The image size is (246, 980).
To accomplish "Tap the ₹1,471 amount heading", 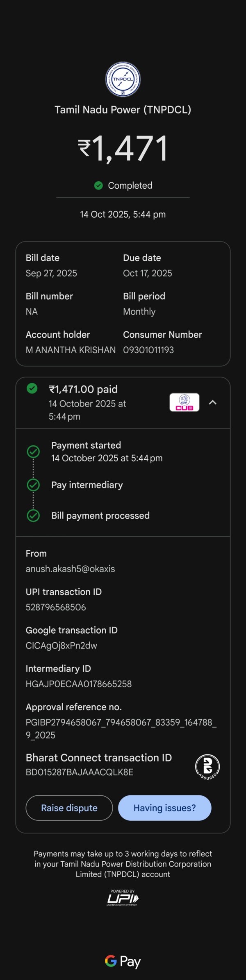I will pos(123,149).
